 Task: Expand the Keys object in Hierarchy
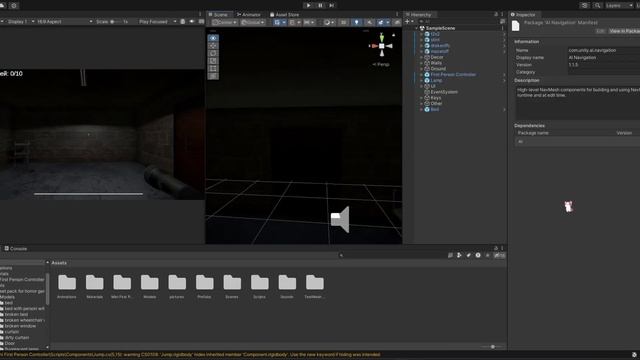click(422, 98)
